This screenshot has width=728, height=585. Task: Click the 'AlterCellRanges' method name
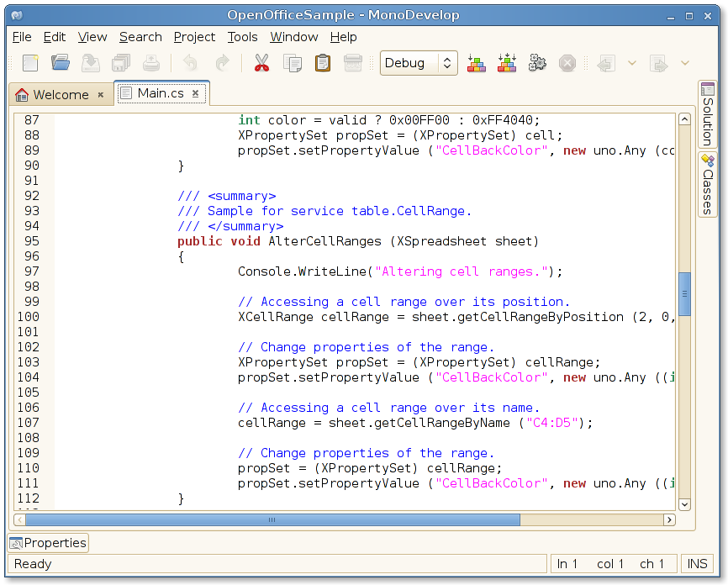click(325, 241)
